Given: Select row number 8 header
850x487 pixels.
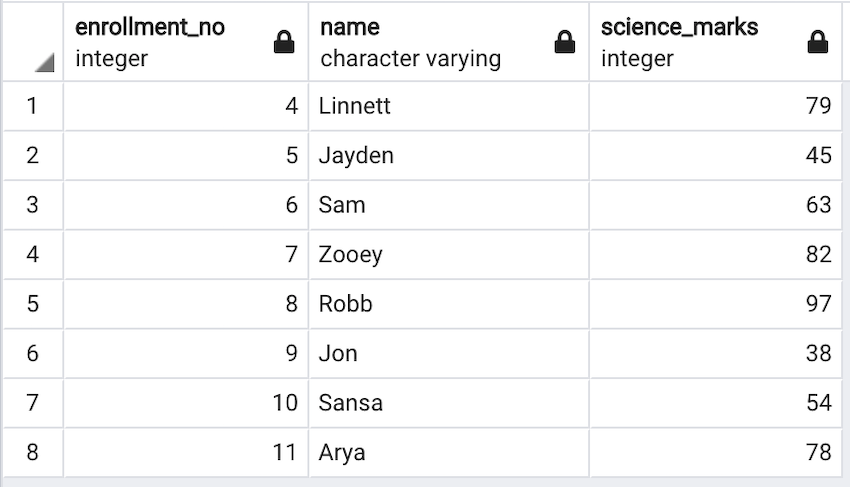Looking at the screenshot, I should (x=32, y=452).
